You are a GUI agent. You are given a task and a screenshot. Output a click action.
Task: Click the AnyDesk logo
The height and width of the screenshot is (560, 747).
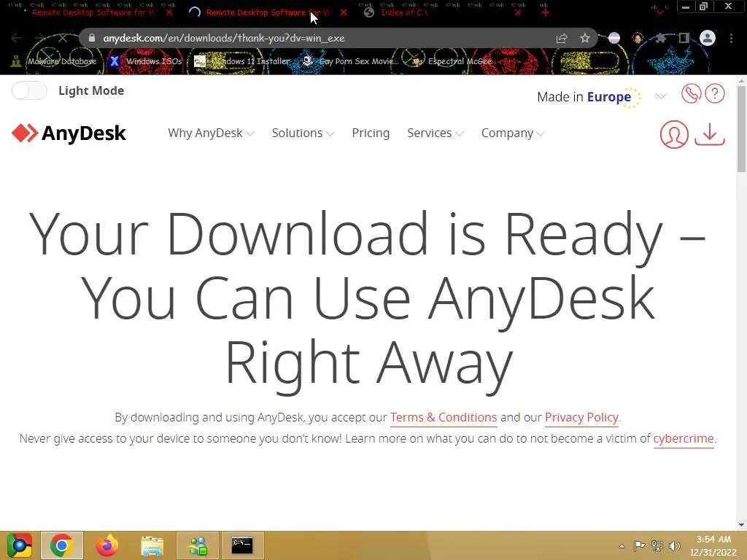tap(69, 133)
